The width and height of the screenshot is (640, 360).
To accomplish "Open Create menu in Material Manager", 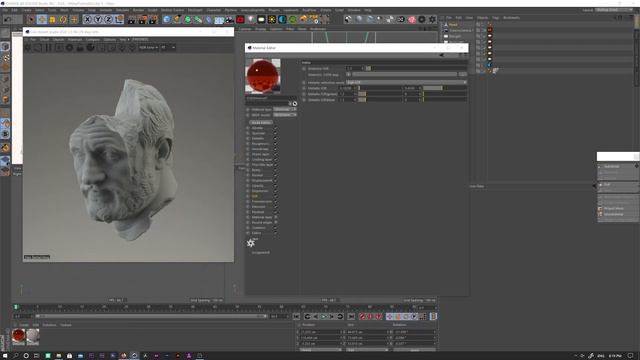I will [x=24, y=325].
